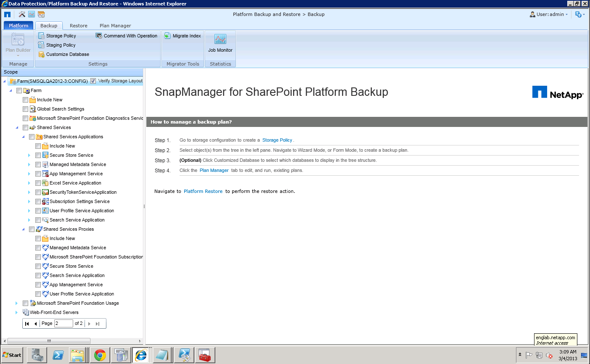Click the Internet Explorer taskbar button
590x364 pixels.
[x=141, y=355]
